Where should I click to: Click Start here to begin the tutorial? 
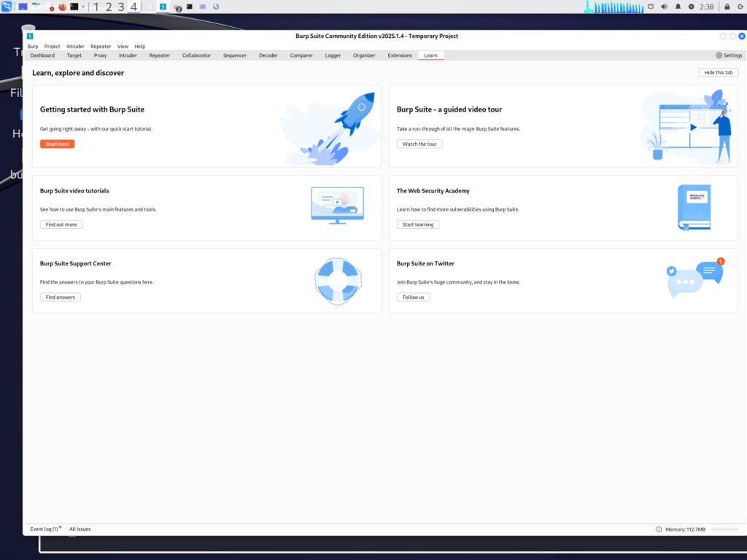[57, 144]
